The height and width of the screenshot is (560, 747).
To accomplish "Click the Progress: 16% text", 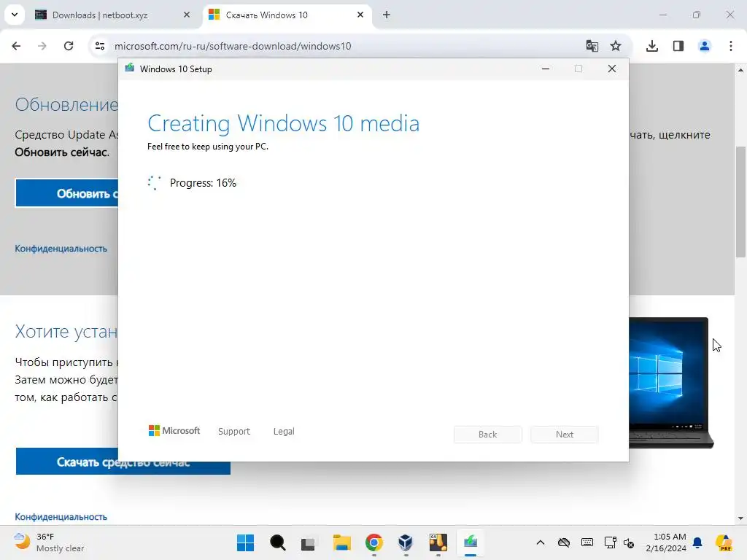I will (x=203, y=183).
